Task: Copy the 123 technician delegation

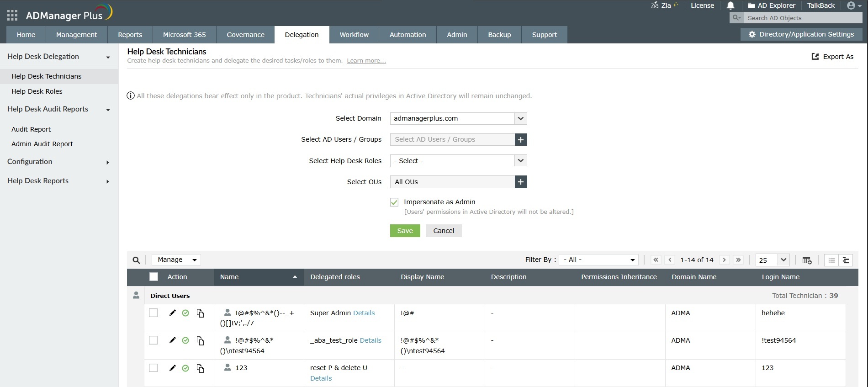Action: click(200, 368)
